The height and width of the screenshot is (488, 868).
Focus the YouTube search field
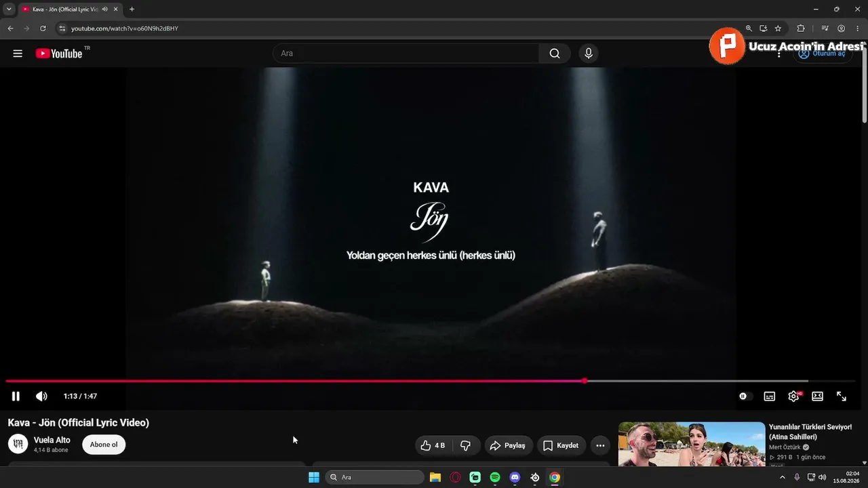[x=406, y=54]
